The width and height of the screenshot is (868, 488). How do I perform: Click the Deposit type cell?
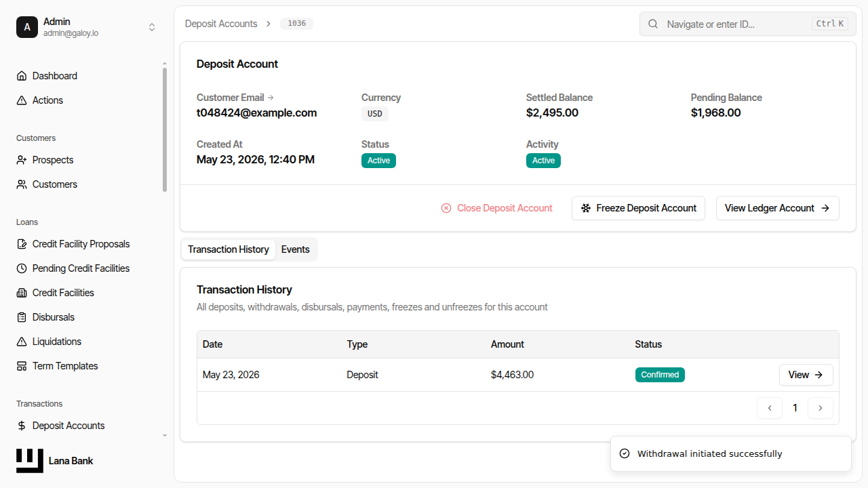point(363,375)
